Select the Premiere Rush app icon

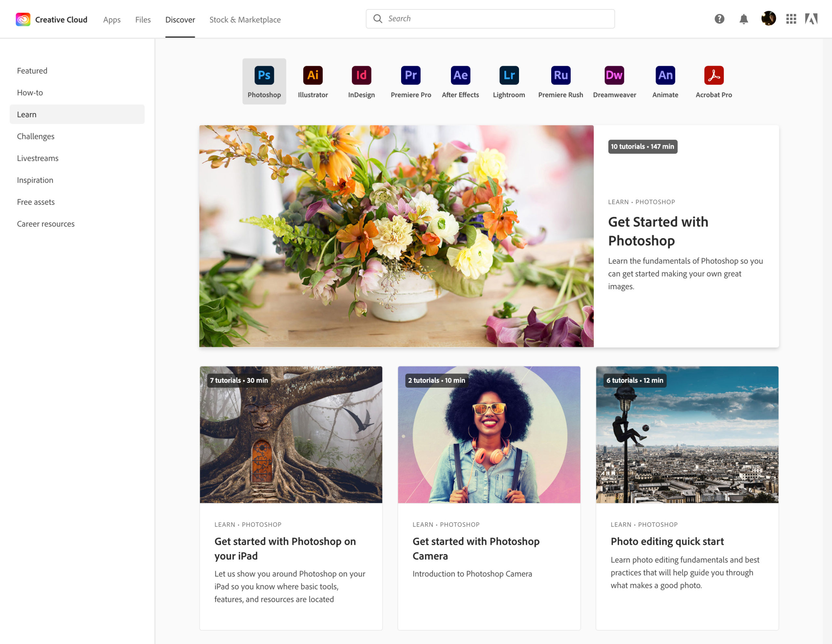tap(561, 75)
